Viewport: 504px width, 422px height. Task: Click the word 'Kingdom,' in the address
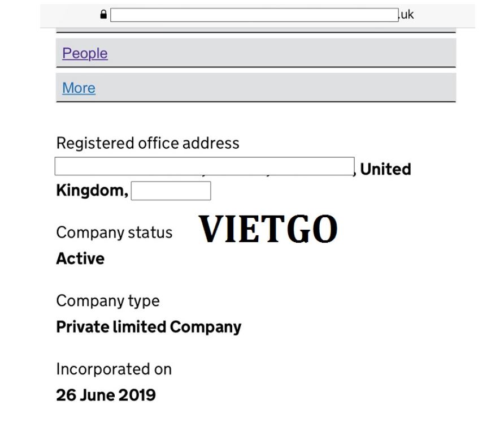(92, 191)
